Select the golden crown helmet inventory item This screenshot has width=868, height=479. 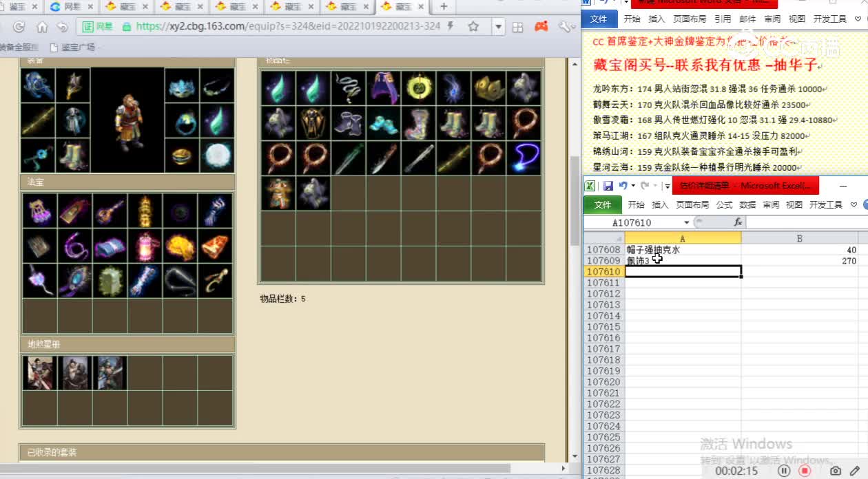[488, 88]
